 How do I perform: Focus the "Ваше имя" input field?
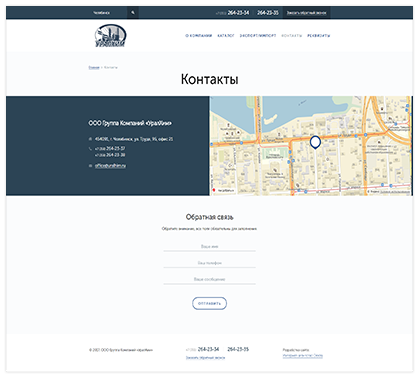pos(209,246)
